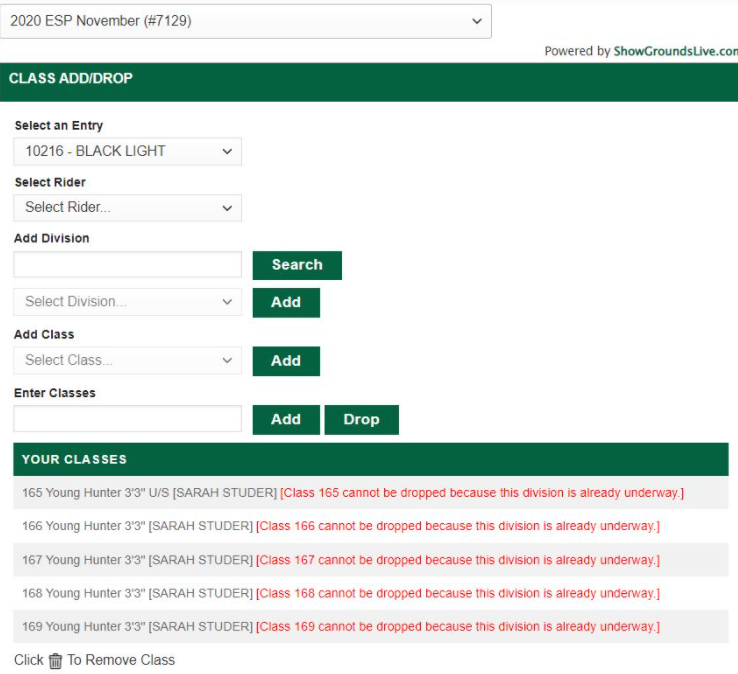
Task: Click the YOUR CLASSES header
Action: 371,459
